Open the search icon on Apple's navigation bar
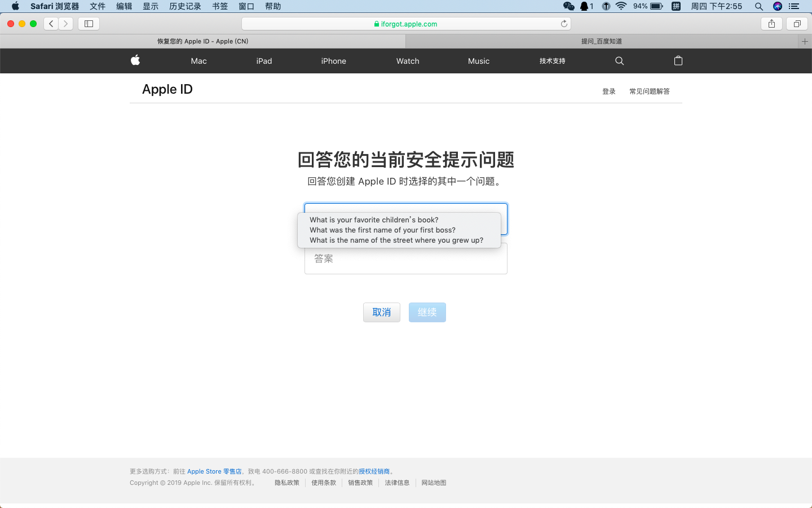 click(619, 60)
